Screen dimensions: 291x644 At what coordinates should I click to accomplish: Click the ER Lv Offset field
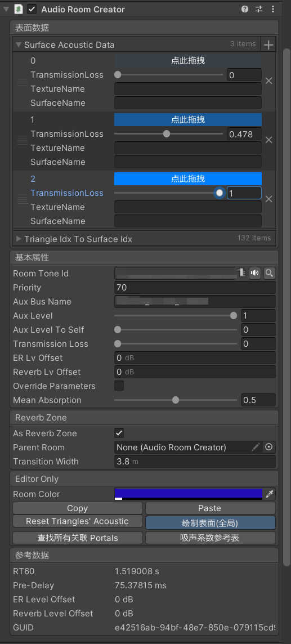[195, 357]
